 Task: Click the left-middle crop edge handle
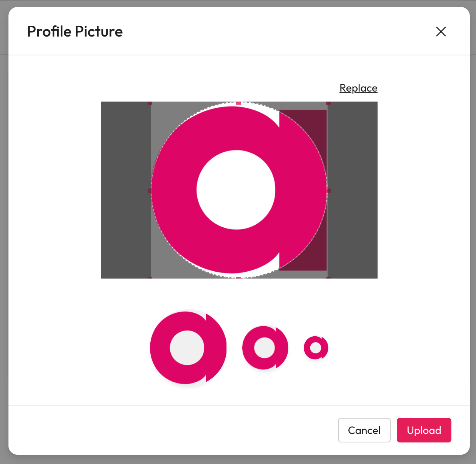(x=150, y=190)
